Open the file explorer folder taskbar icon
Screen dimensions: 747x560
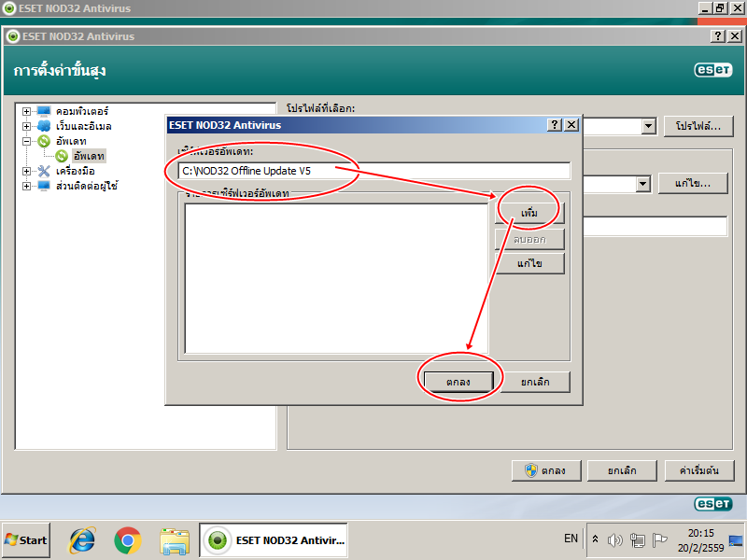[174, 541]
